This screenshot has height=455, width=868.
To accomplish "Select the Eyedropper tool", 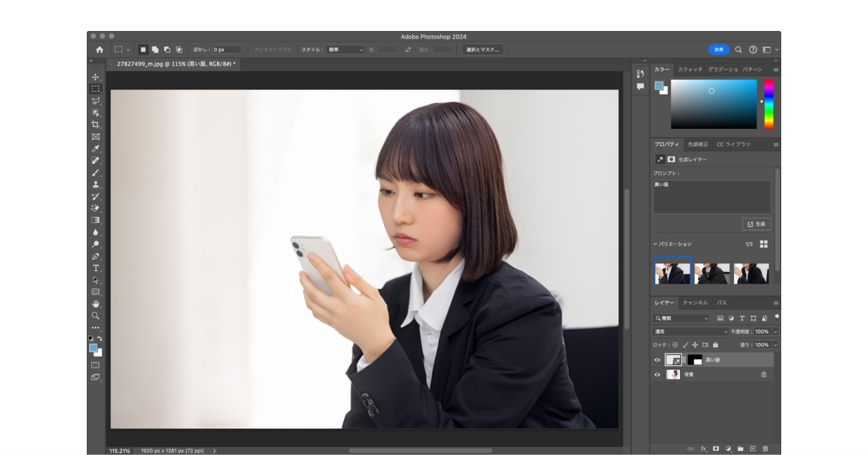I will coord(95,149).
